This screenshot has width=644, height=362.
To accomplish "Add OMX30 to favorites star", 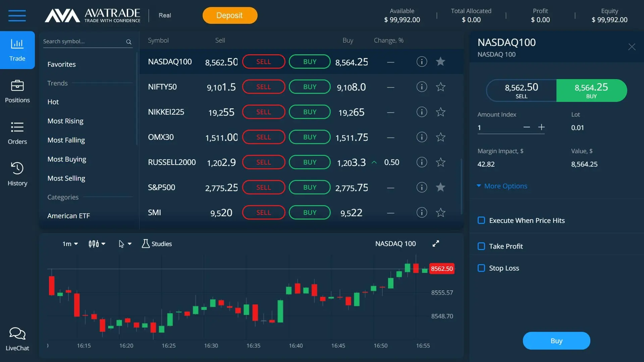I will (x=440, y=137).
